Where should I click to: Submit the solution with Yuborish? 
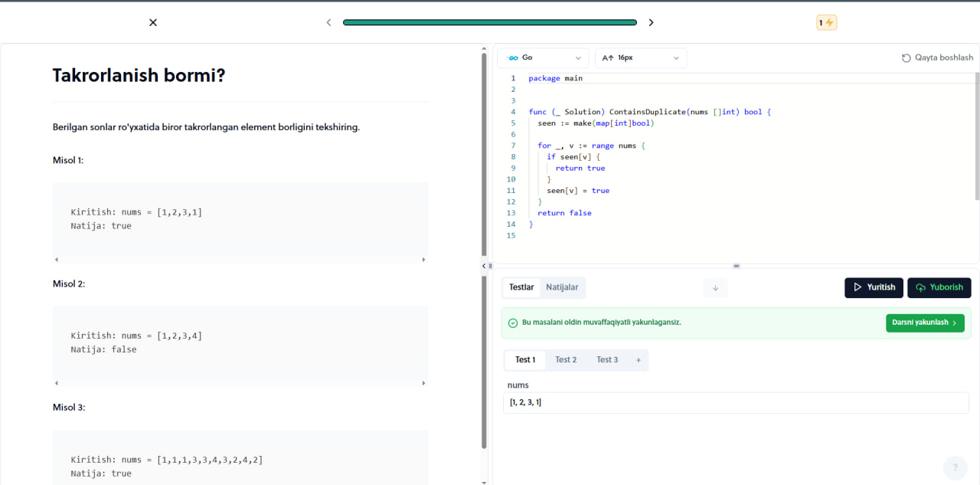point(939,287)
